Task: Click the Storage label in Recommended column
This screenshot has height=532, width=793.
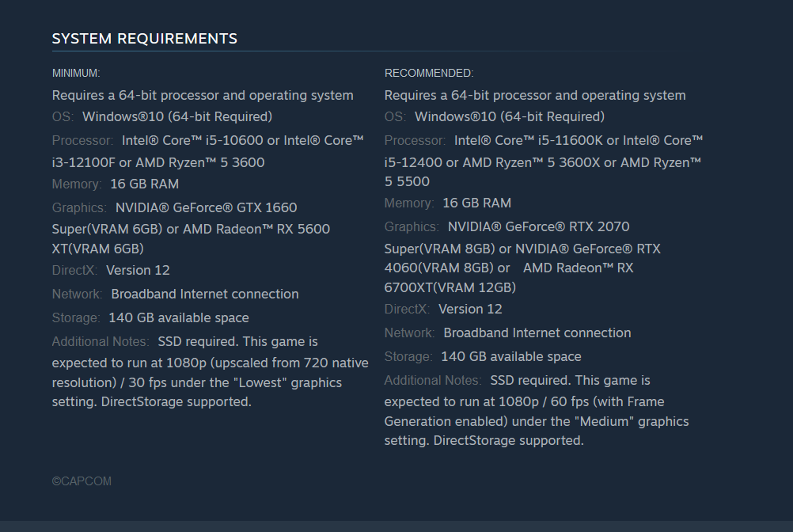Action: tap(408, 356)
